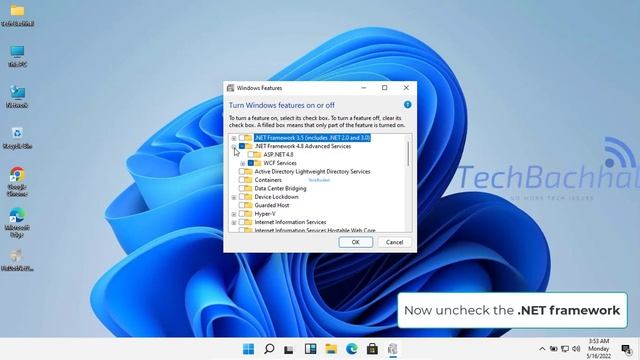The image size is (640, 360).
Task: Expand .NET Framework 3.5 tree node
Action: (234, 138)
